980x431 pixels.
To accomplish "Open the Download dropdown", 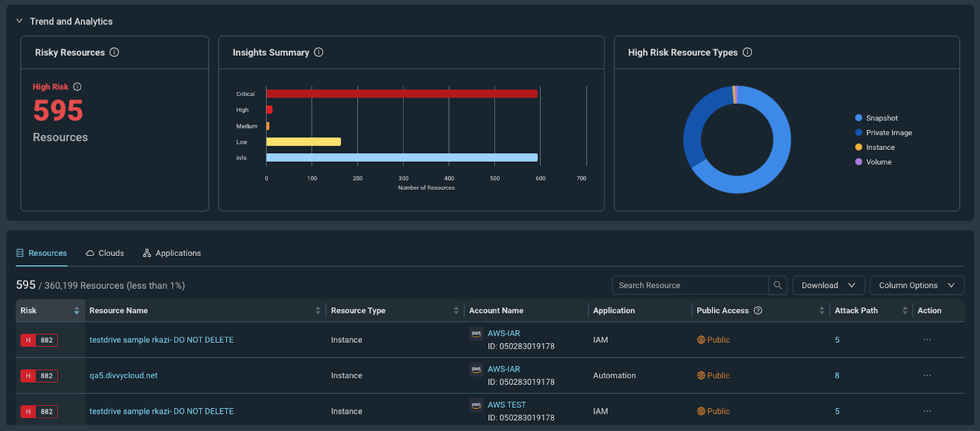I will click(x=829, y=285).
